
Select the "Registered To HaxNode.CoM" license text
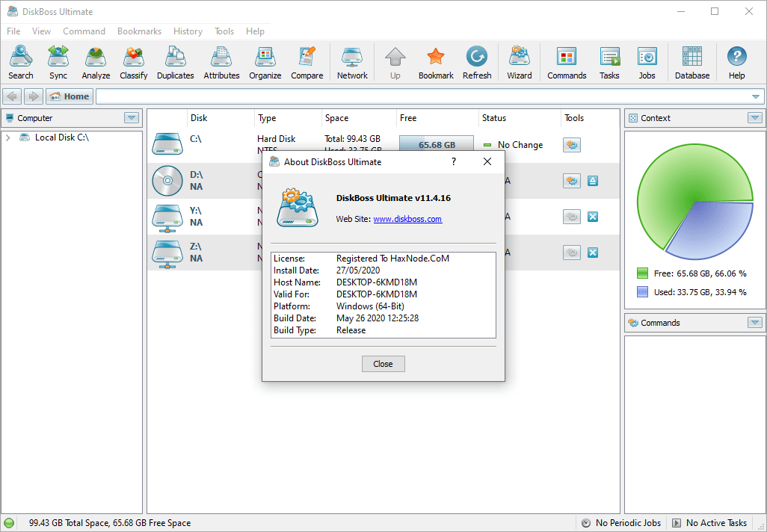[392, 259]
